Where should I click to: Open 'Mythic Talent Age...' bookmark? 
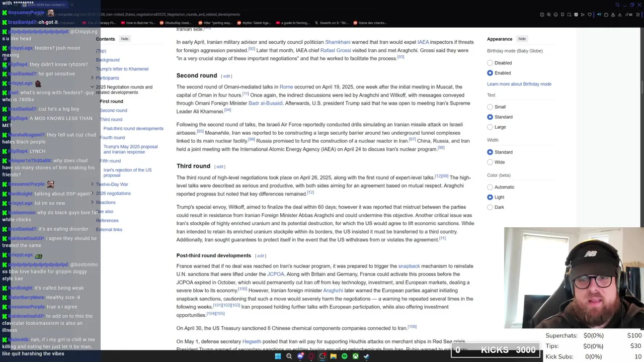pos(253,23)
